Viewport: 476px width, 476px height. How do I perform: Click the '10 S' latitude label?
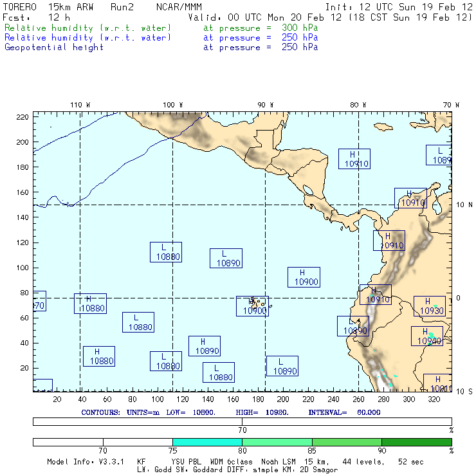tap(464, 392)
